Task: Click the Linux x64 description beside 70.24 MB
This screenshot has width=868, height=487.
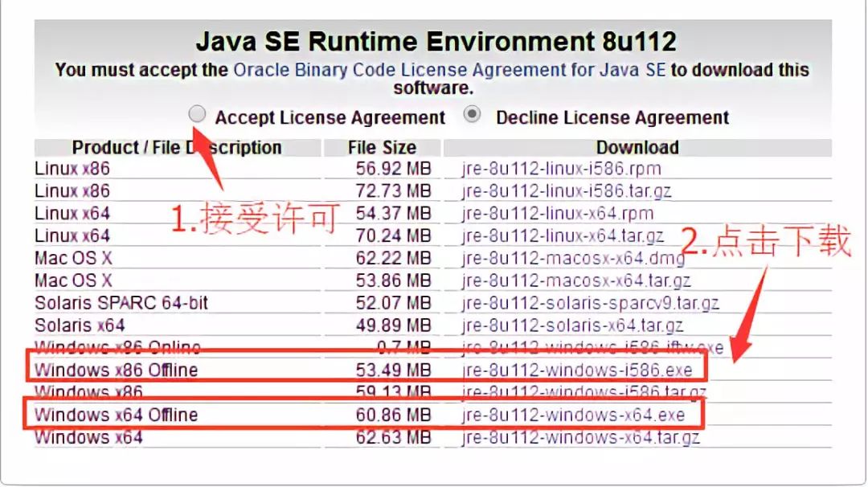Action: [x=72, y=235]
